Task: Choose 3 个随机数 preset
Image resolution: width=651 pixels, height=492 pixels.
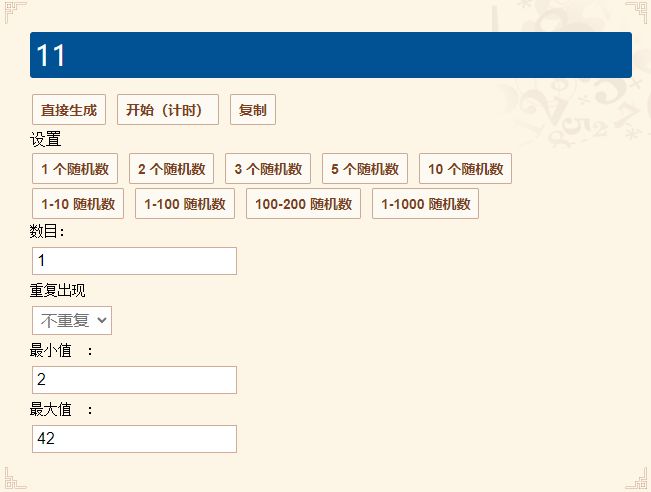Action: [x=268, y=169]
